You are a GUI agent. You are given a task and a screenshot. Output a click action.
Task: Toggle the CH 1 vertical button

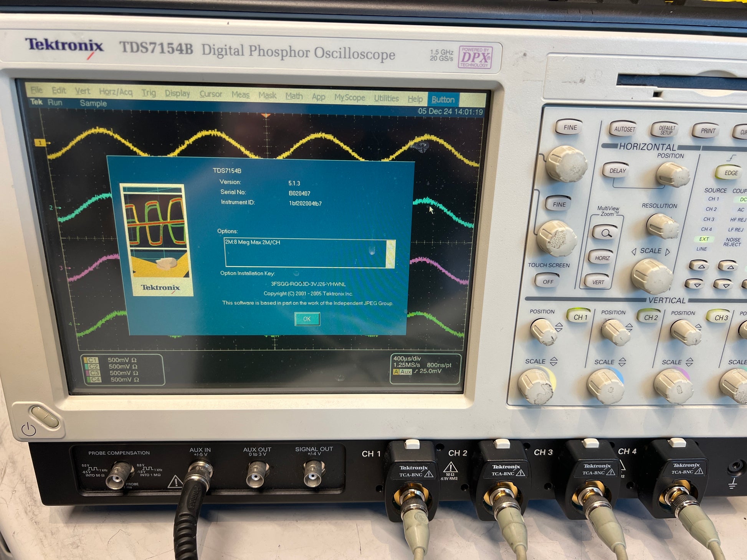click(x=580, y=317)
